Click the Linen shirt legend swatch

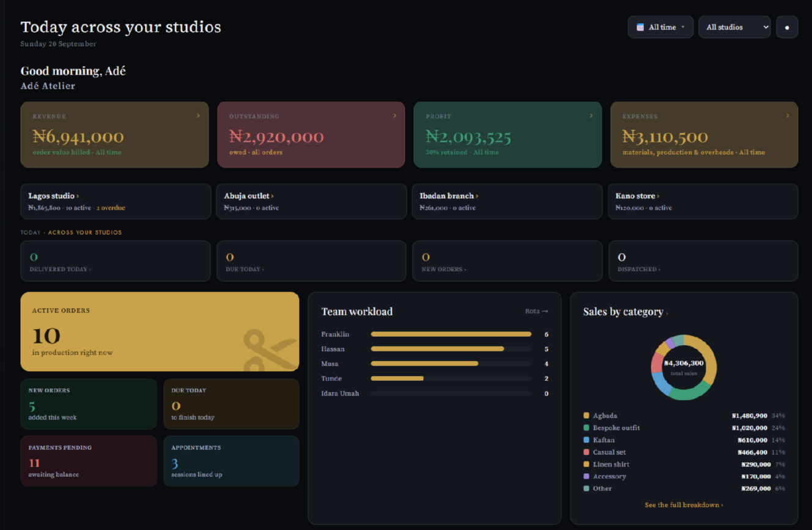(586, 465)
